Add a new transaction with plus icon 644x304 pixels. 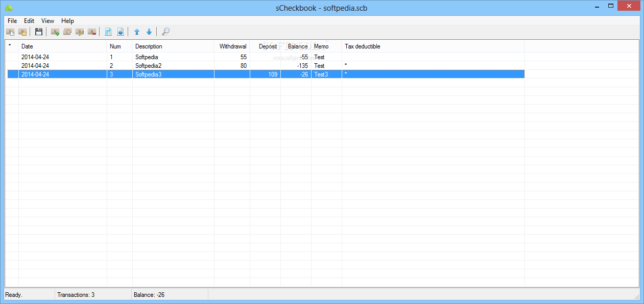click(55, 32)
